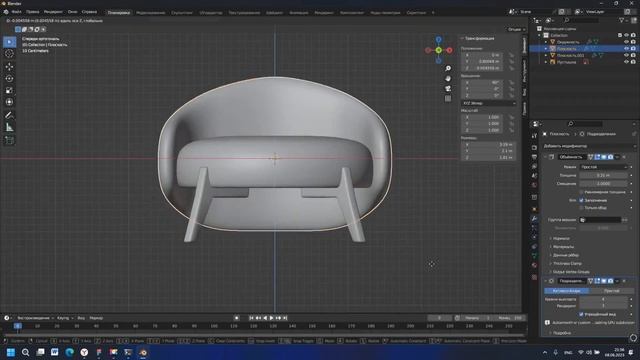Open the Правка menu

tap(33, 12)
